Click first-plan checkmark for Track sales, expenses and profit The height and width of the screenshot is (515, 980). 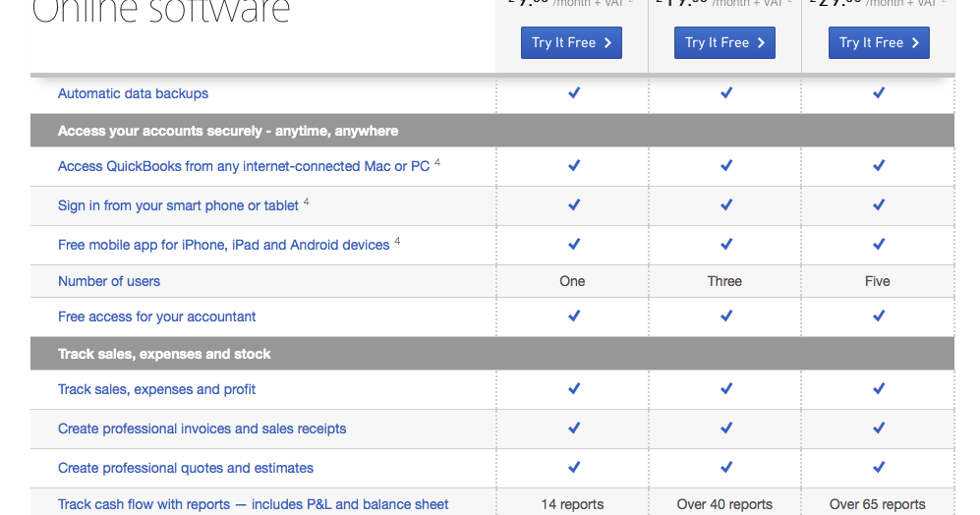pyautogui.click(x=574, y=388)
